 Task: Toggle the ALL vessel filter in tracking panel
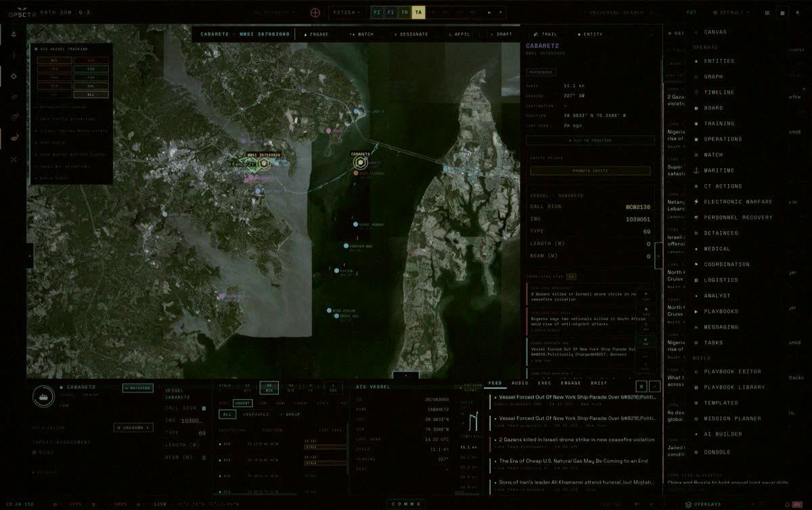tap(90, 95)
